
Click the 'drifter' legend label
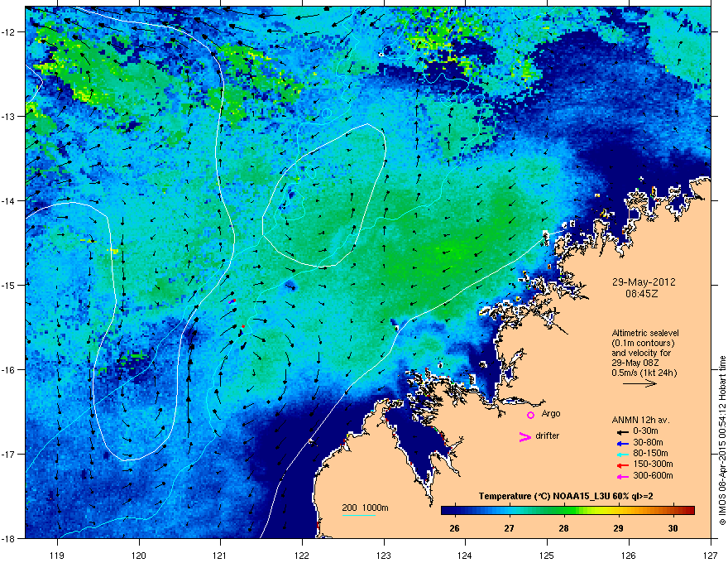tap(548, 435)
